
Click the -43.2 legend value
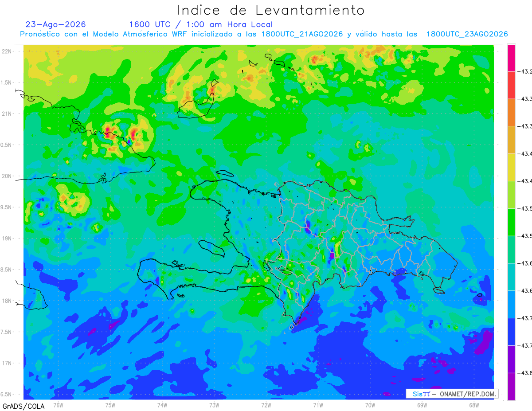525,71
